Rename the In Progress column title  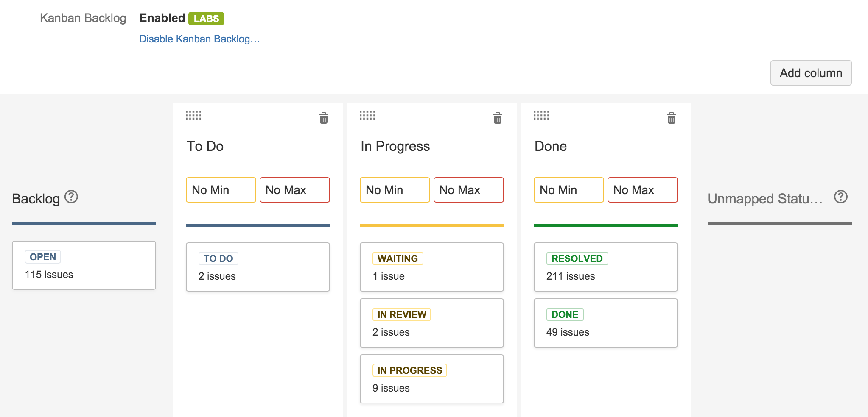click(395, 146)
